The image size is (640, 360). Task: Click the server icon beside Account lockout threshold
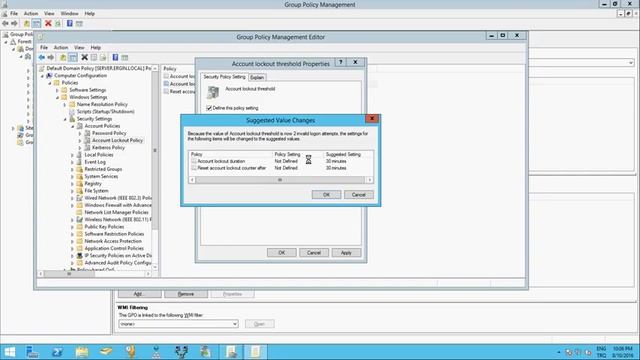213,92
